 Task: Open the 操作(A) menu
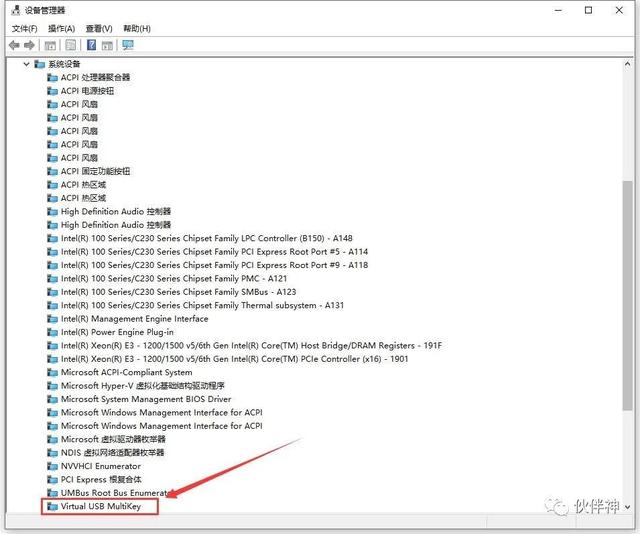[62, 29]
